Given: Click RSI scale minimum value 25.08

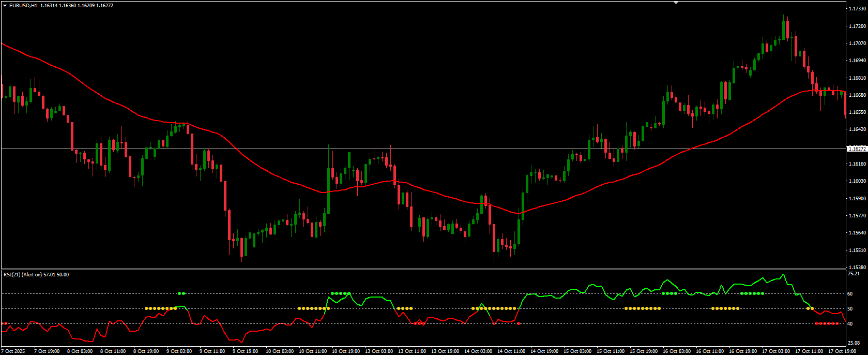Looking at the screenshot, I should pos(854,343).
